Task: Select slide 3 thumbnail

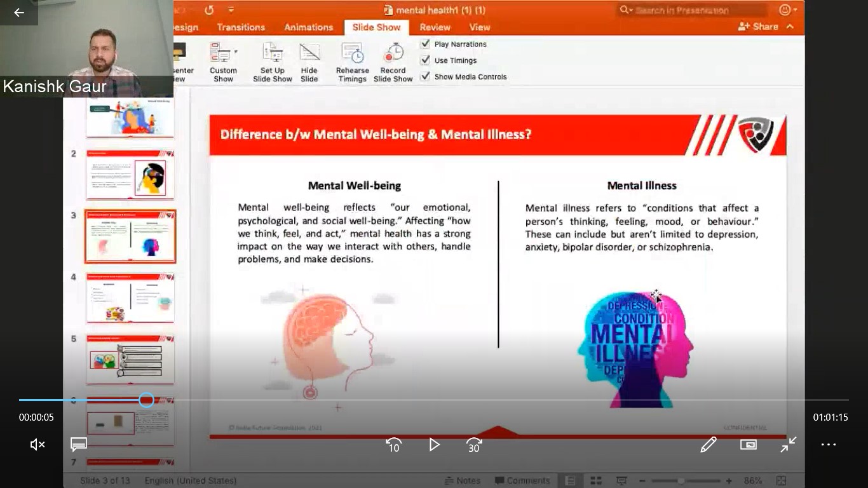Action: coord(130,236)
